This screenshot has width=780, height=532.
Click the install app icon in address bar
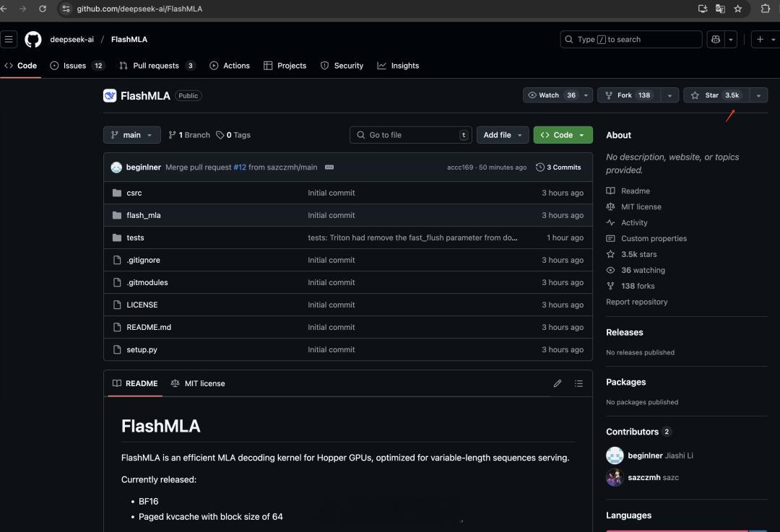coord(703,9)
